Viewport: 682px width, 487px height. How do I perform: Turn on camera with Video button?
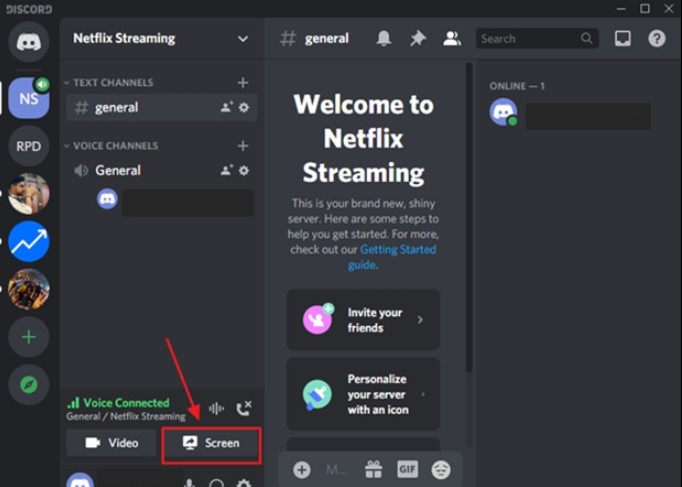coord(111,443)
